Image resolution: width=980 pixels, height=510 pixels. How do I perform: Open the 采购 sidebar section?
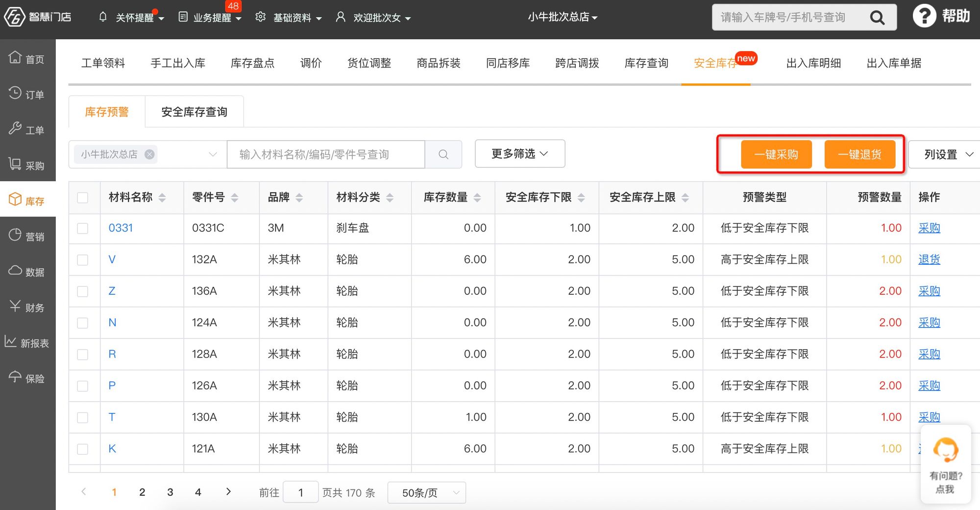pos(27,165)
